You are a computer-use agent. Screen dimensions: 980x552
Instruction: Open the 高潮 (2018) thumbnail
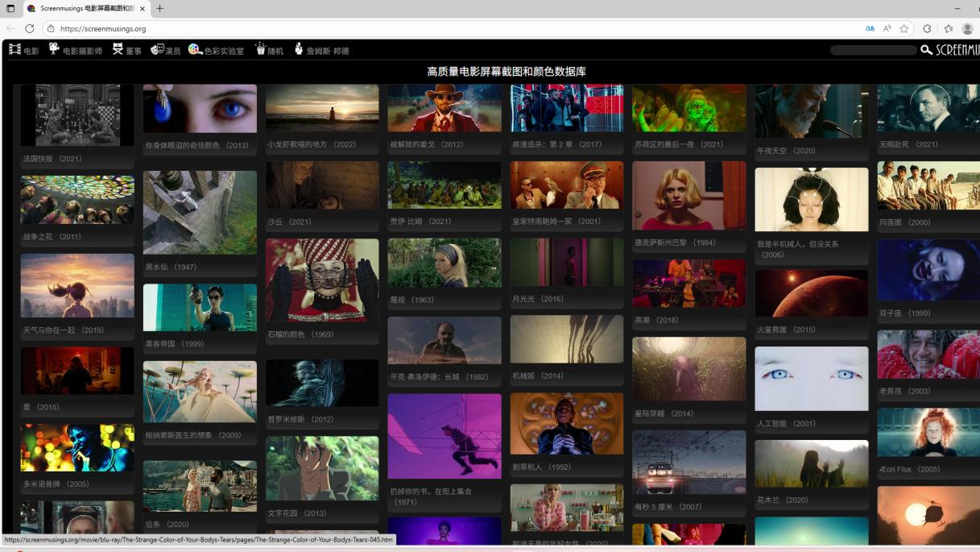(x=689, y=283)
